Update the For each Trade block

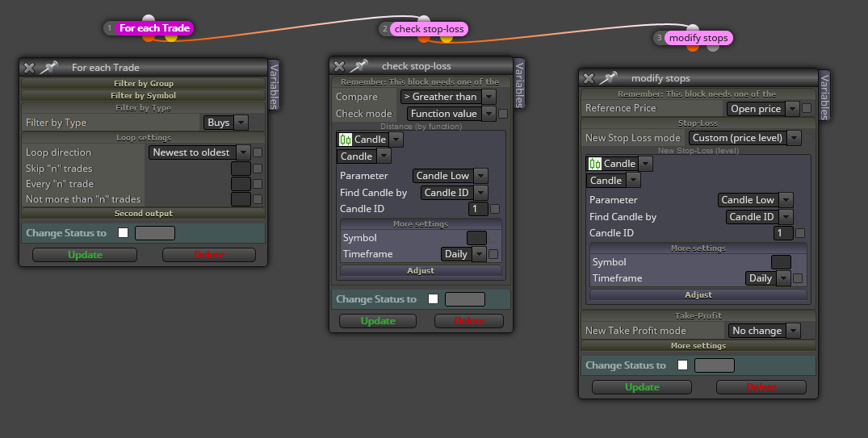[x=85, y=255]
